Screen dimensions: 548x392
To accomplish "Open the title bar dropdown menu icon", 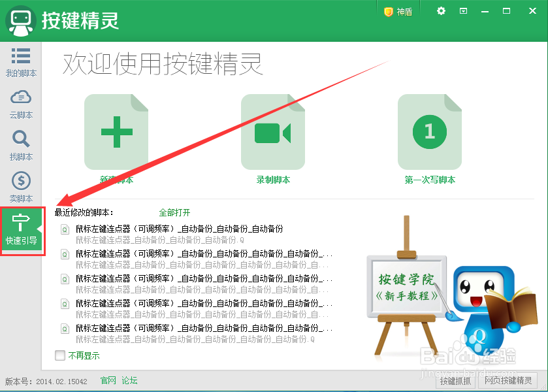I will [463, 11].
